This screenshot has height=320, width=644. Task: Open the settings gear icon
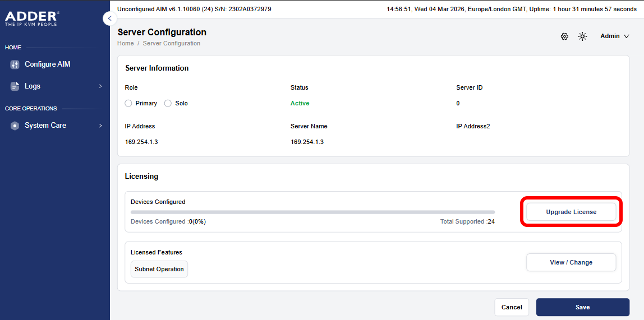coord(564,36)
